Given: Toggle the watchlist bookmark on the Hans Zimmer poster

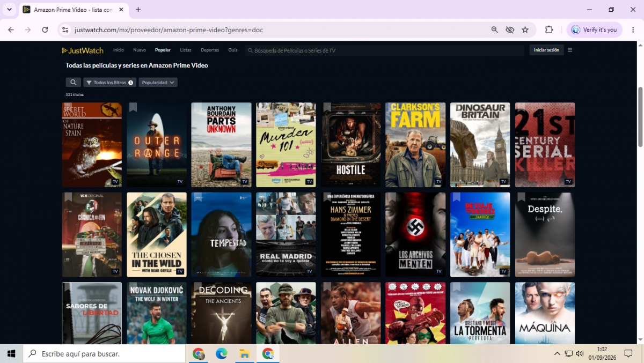Looking at the screenshot, I should 327,197.
